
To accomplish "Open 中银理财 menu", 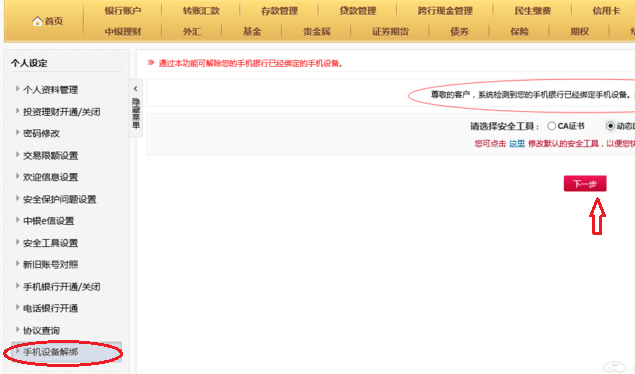I will (x=123, y=32).
